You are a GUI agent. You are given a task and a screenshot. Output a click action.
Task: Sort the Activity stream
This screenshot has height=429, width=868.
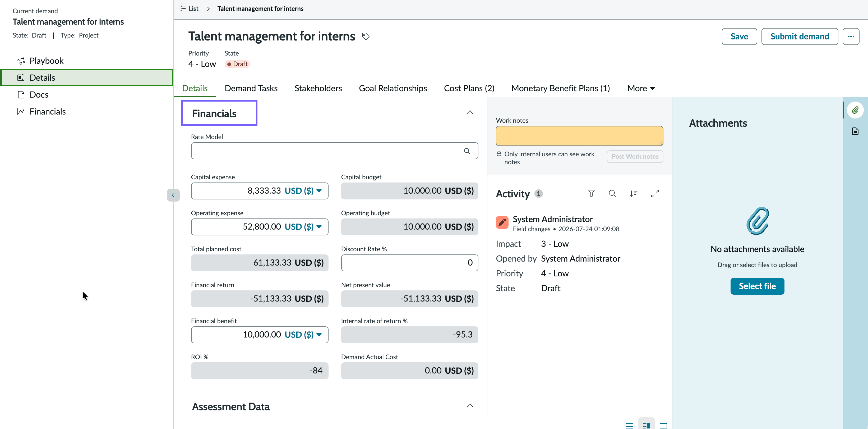pyautogui.click(x=634, y=194)
